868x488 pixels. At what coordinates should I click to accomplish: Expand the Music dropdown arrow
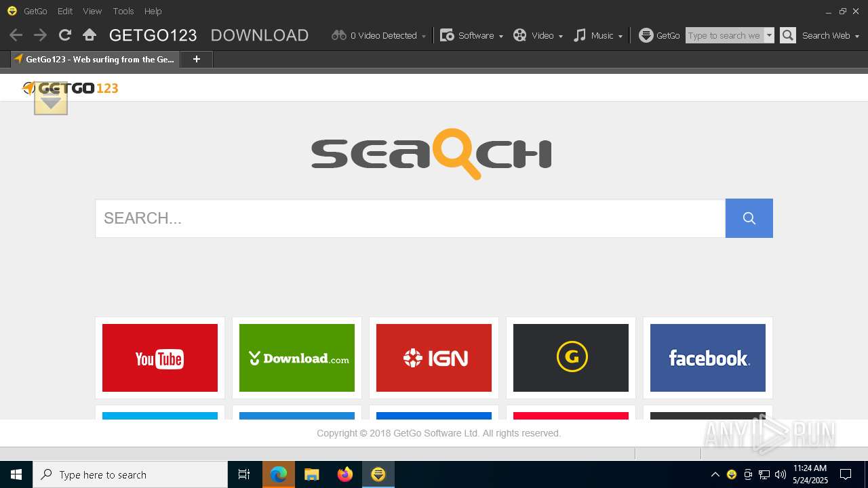pyautogui.click(x=620, y=36)
